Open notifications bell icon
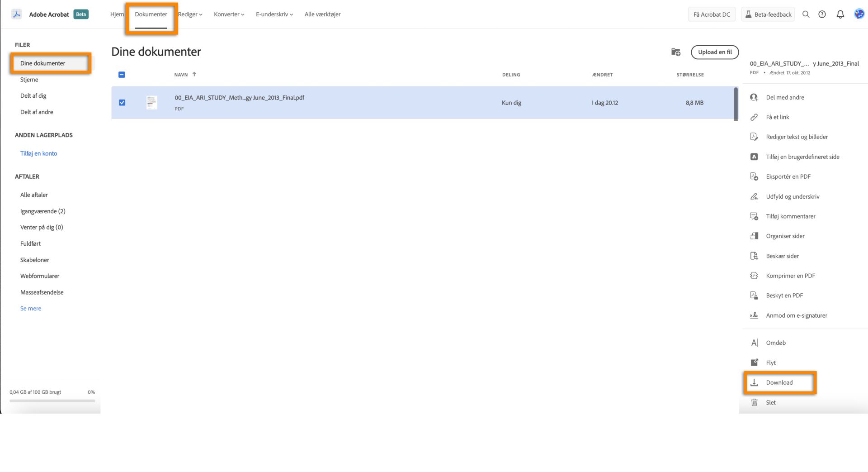Screen dimensions: 868x472 click(x=840, y=14)
